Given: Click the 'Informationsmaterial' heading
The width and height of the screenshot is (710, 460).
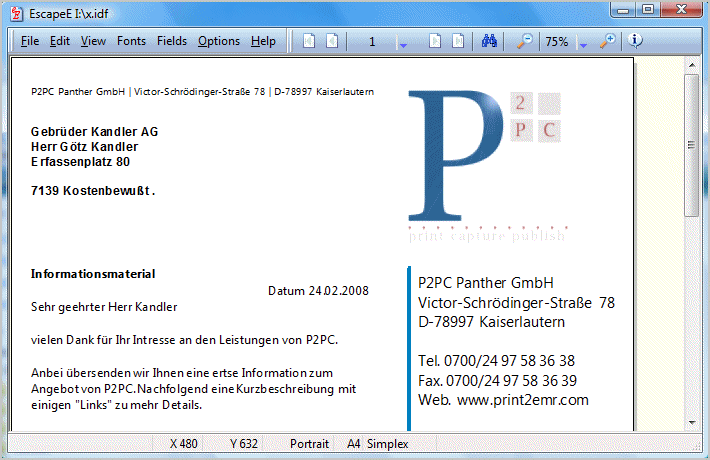Looking at the screenshot, I should (93, 274).
